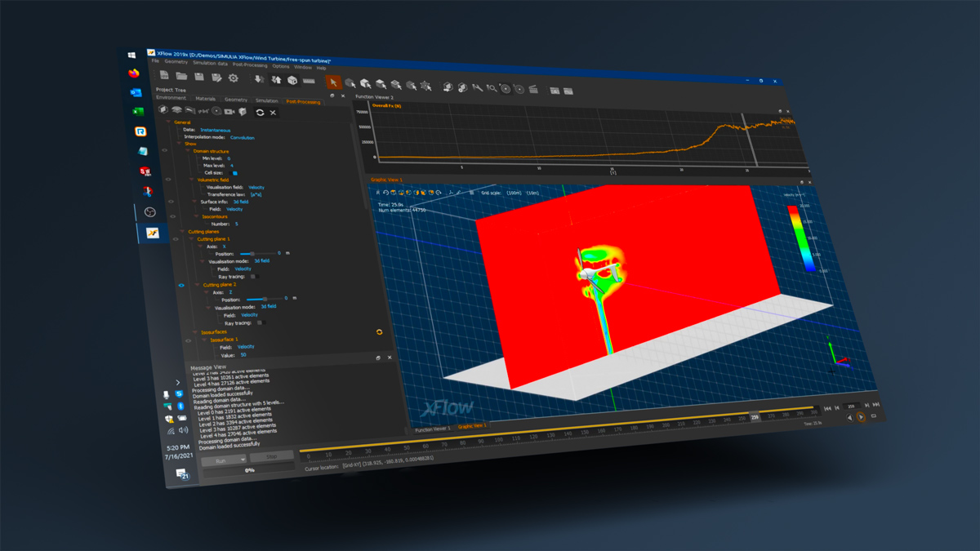
Task: Open the Simulation data menu
Action: tap(210, 64)
